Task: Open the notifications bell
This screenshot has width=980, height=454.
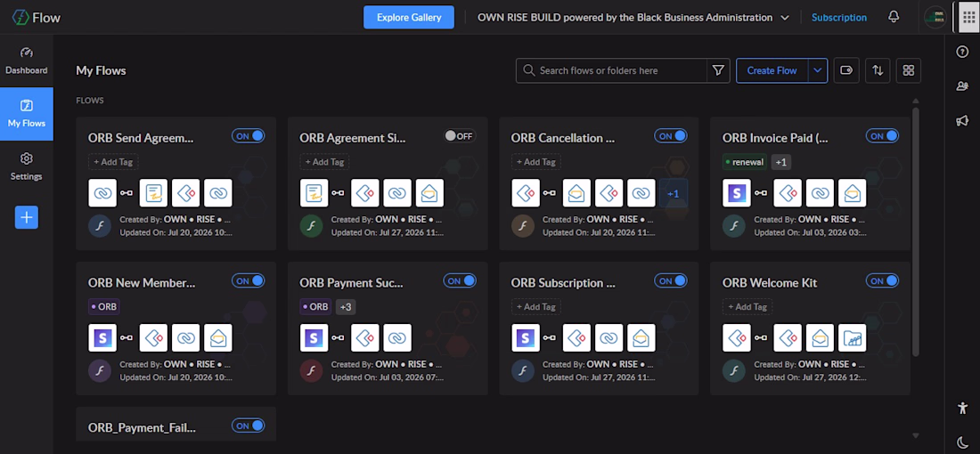Action: tap(894, 17)
